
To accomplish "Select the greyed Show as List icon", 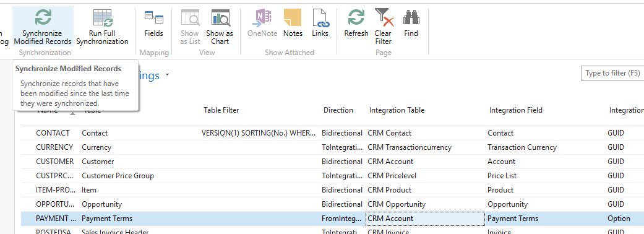I will pos(190,18).
